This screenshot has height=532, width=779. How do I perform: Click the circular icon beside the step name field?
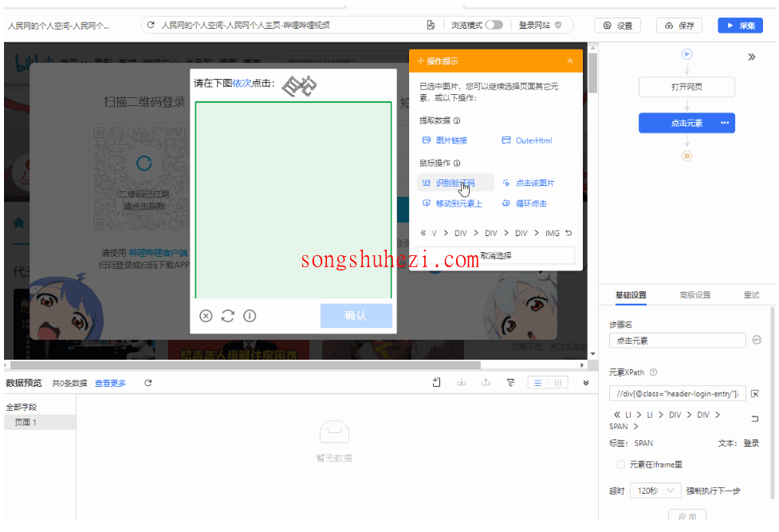pos(757,340)
